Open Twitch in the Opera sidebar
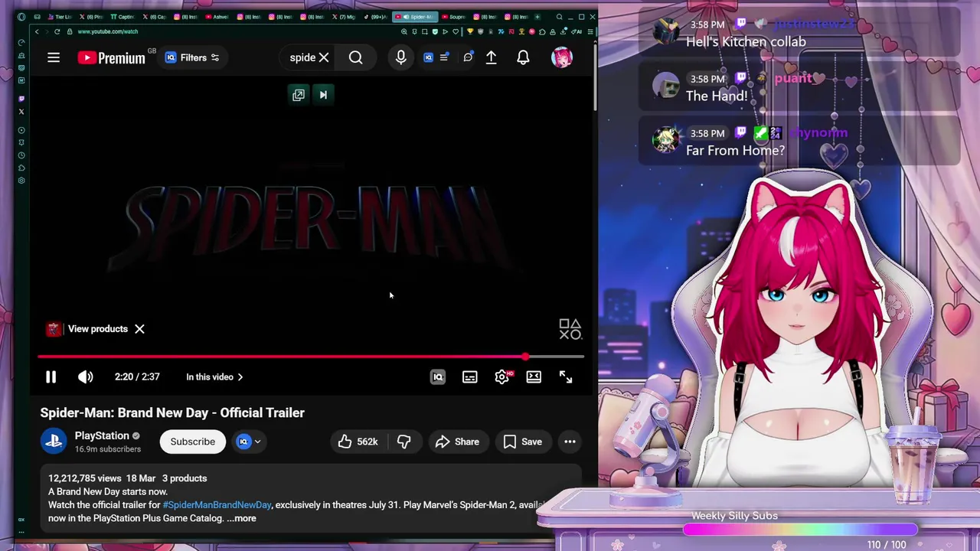Screen dimensions: 980x551 (x=21, y=99)
